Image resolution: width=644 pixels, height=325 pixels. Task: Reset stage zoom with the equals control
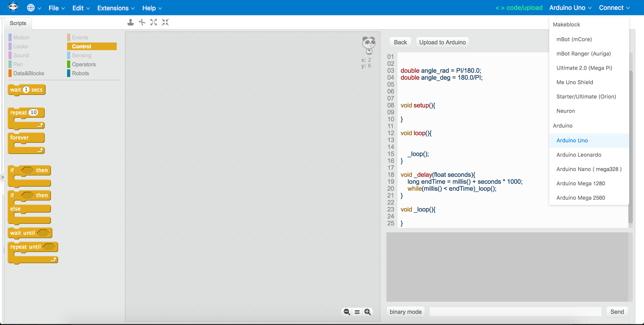pos(357,312)
